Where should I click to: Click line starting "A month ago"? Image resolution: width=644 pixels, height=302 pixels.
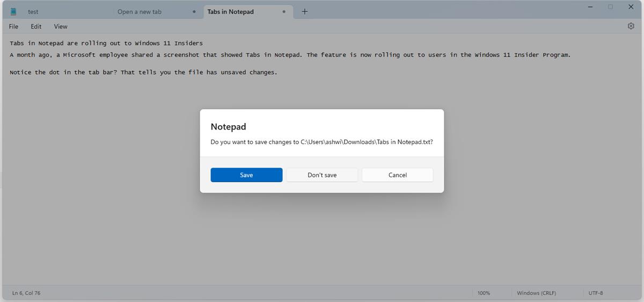click(290, 55)
